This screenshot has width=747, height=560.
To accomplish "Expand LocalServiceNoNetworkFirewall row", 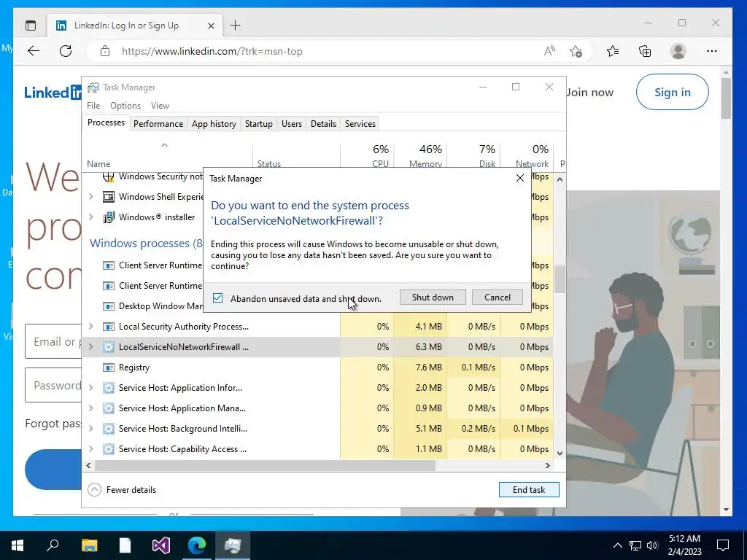I will click(91, 347).
